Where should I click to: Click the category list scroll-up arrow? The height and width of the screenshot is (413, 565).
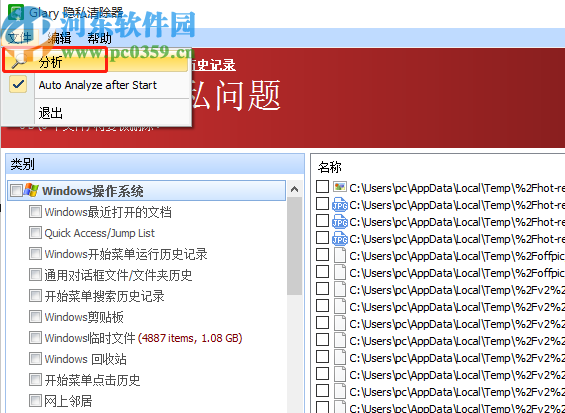[294, 189]
